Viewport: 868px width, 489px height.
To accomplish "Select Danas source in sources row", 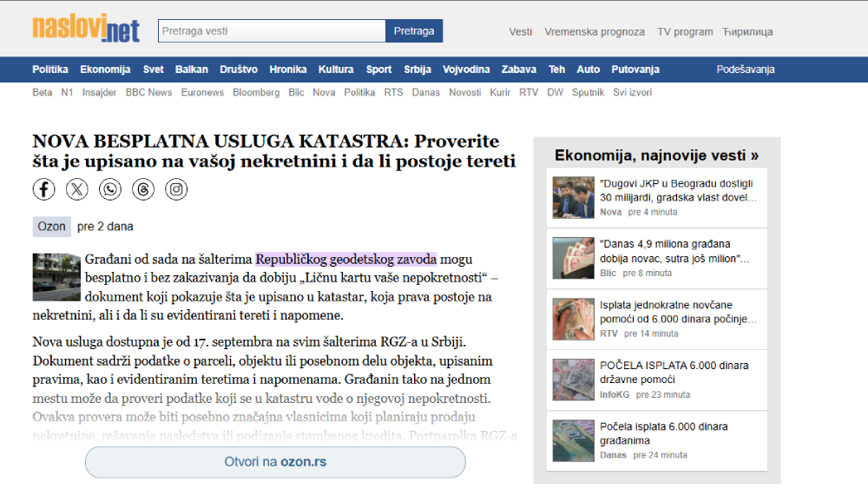I will click(x=425, y=92).
